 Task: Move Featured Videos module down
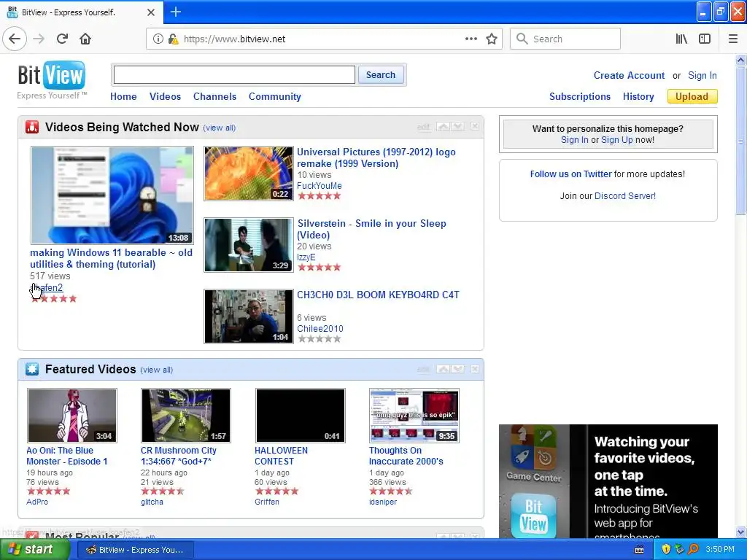457,369
